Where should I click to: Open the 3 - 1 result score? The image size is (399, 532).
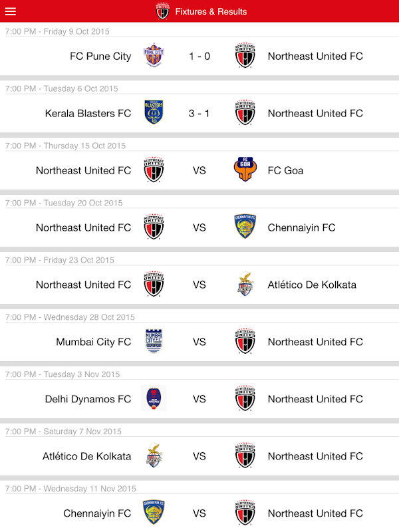pos(199,114)
